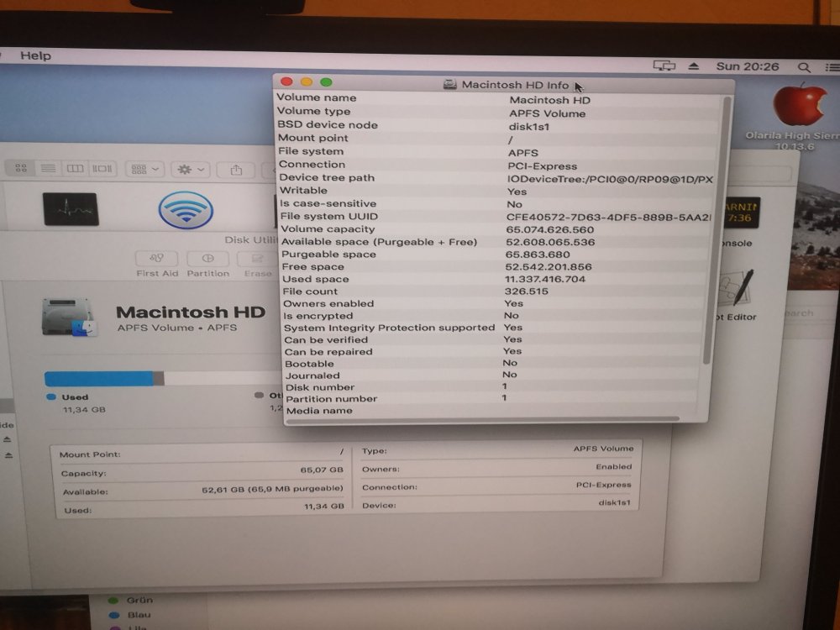The image size is (840, 630).
Task: Click the Finder share button
Action: pos(236,171)
